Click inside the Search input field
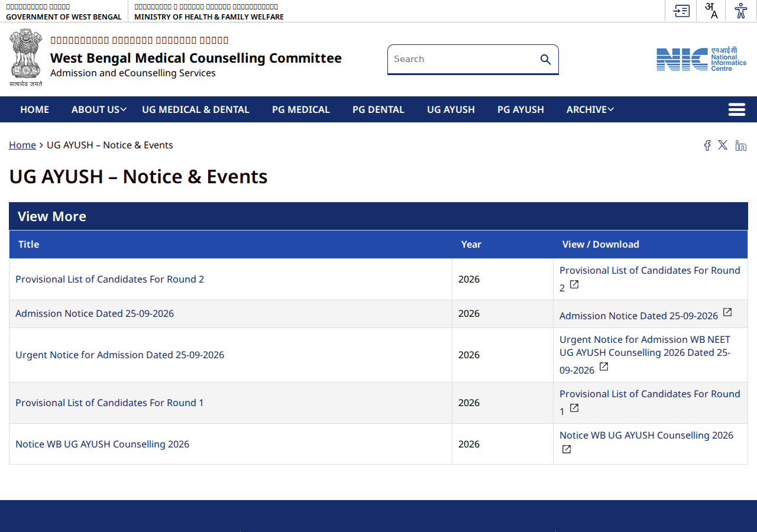 (463, 59)
